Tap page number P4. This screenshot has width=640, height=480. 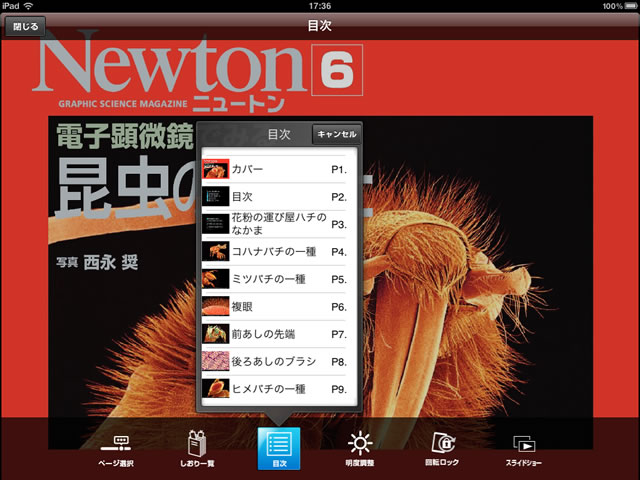coord(339,252)
